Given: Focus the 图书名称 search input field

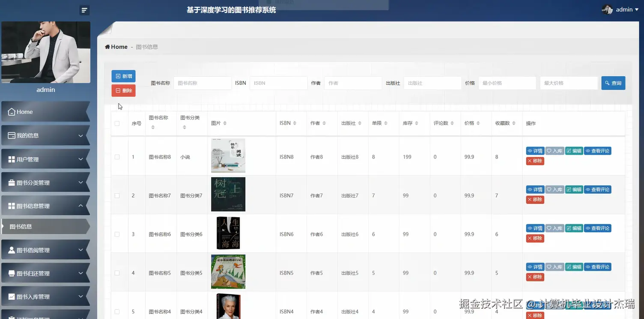Looking at the screenshot, I should point(203,83).
